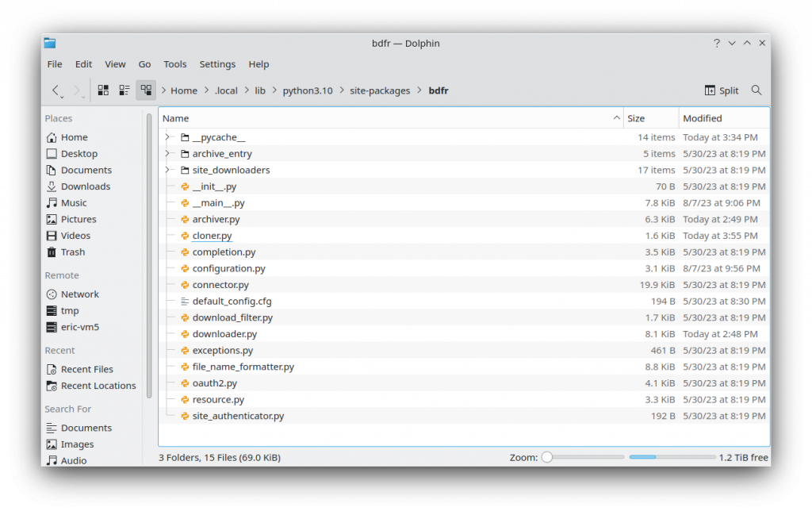Open chevron dropdown before .local breadcrumb
The image size is (812, 515).
[207, 90]
